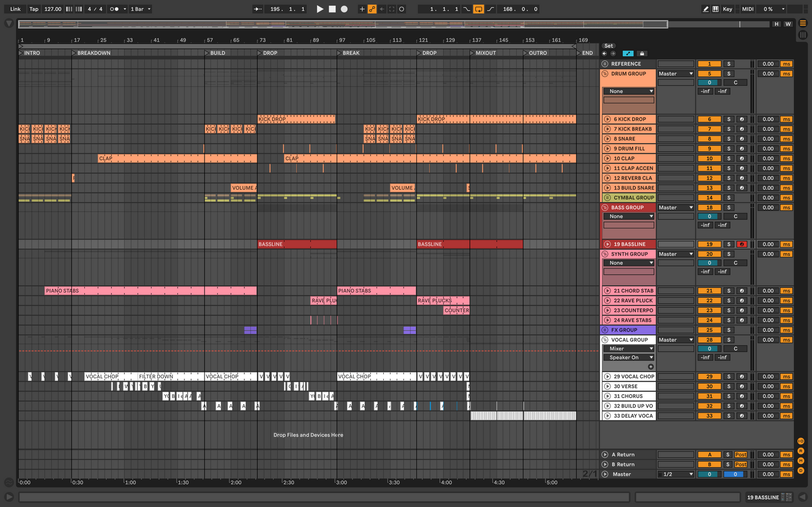Open the MIDI mapping mode
Screen dimensions: 812x507
point(747,9)
